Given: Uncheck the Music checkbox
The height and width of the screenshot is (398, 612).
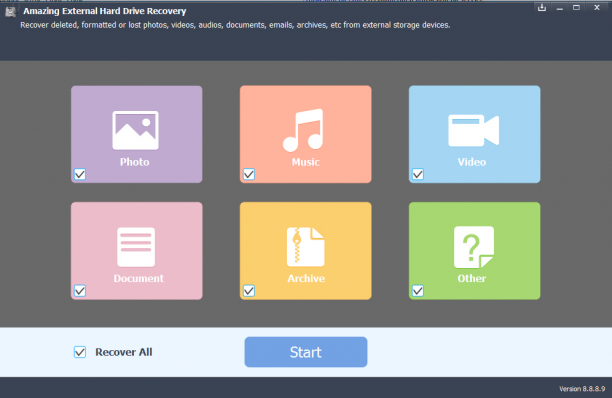Looking at the screenshot, I should [x=249, y=174].
